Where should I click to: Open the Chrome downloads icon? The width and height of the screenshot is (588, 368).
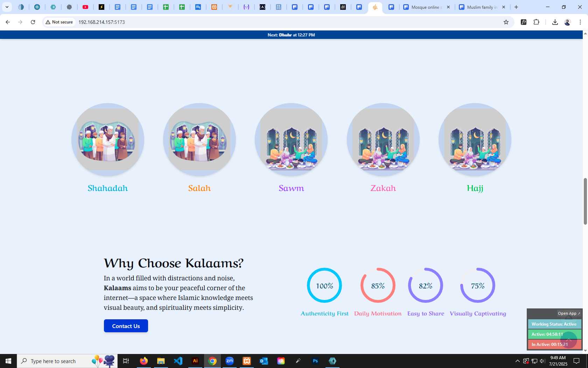(x=555, y=22)
